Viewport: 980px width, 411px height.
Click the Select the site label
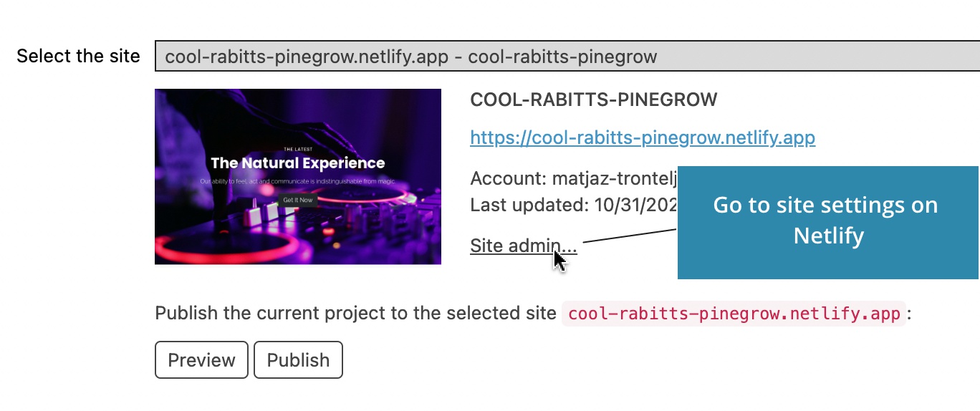click(x=78, y=56)
